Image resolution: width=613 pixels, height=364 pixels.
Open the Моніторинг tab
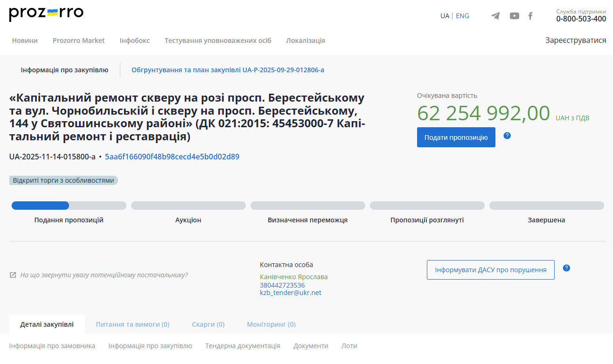[271, 324]
